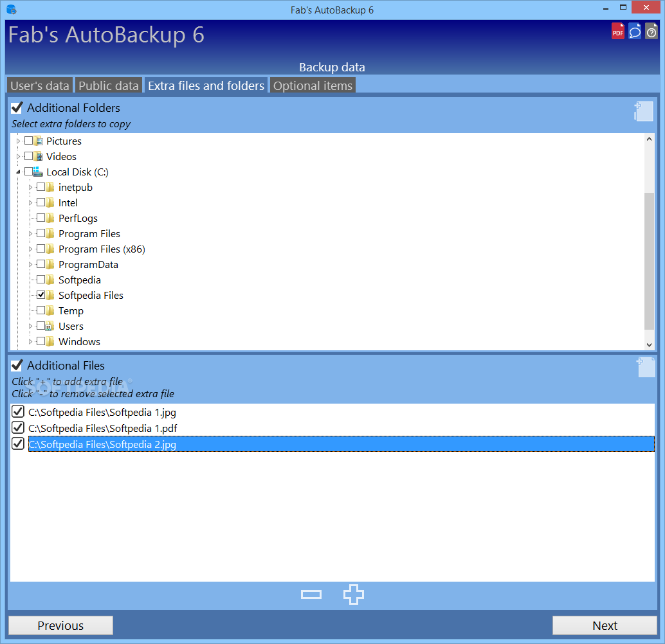Screen dimensions: 665x644
Task: Click the folder tree scroll down arrow
Action: pos(649,344)
